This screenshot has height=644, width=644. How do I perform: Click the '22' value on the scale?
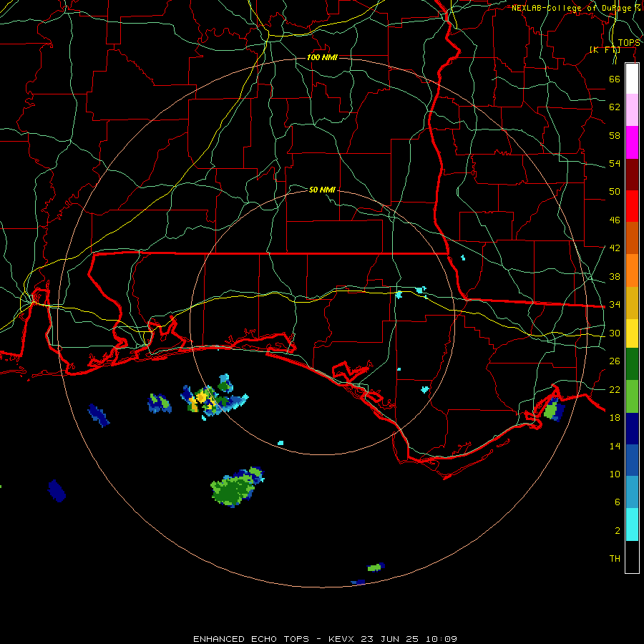(615, 389)
